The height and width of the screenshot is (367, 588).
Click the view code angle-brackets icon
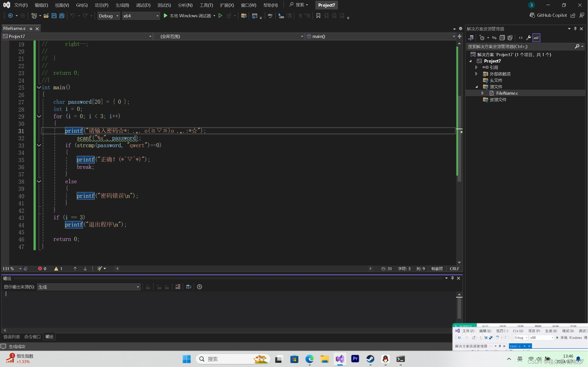tap(521, 38)
